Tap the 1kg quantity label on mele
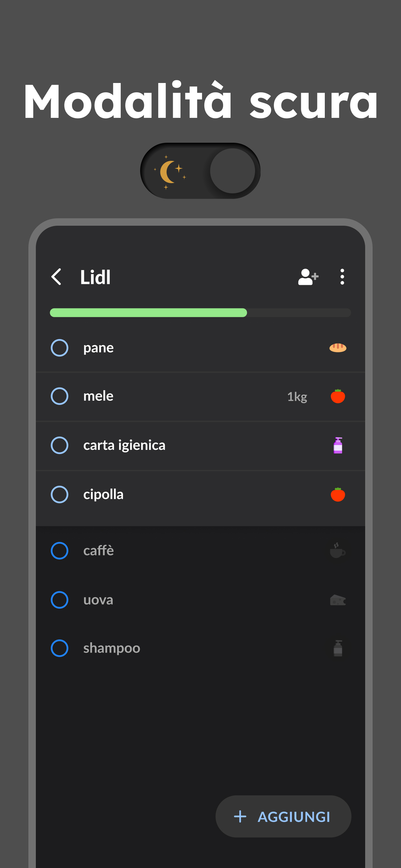This screenshot has height=868, width=401. tap(297, 397)
